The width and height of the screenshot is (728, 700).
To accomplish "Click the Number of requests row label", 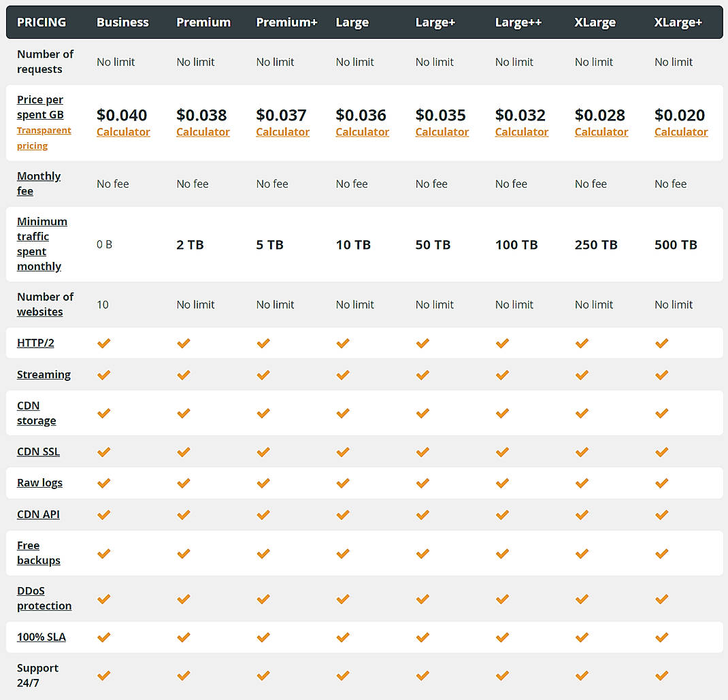I will [46, 62].
